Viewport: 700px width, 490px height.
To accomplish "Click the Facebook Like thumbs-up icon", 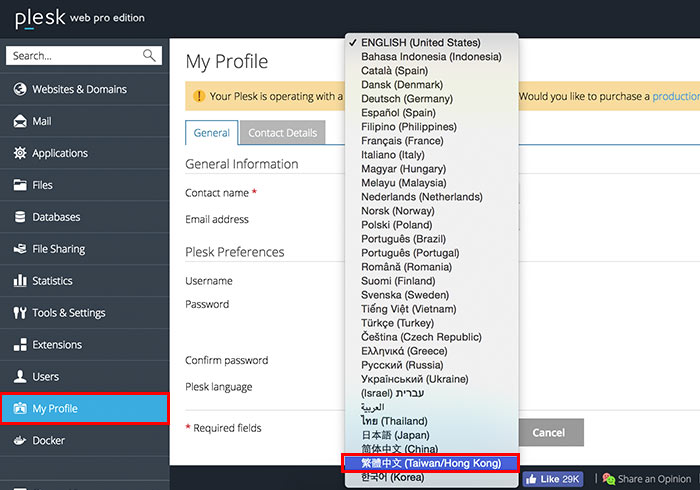I will (x=531, y=479).
